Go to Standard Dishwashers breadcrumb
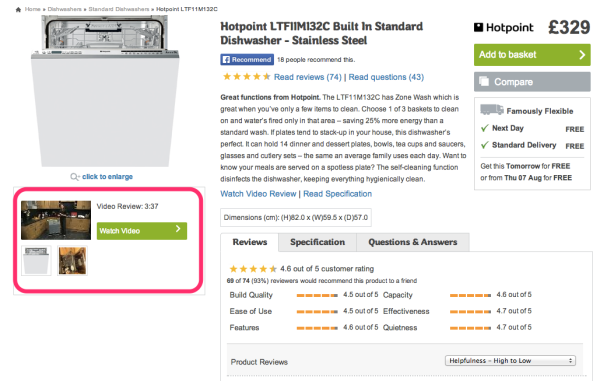 [119, 9]
